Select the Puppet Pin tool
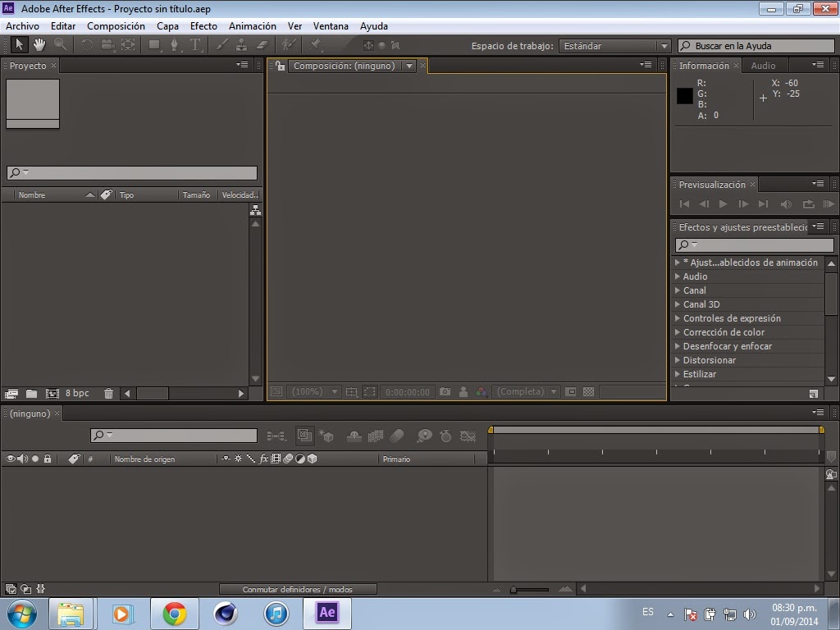Viewport: 840px width, 630px height. 316,45
